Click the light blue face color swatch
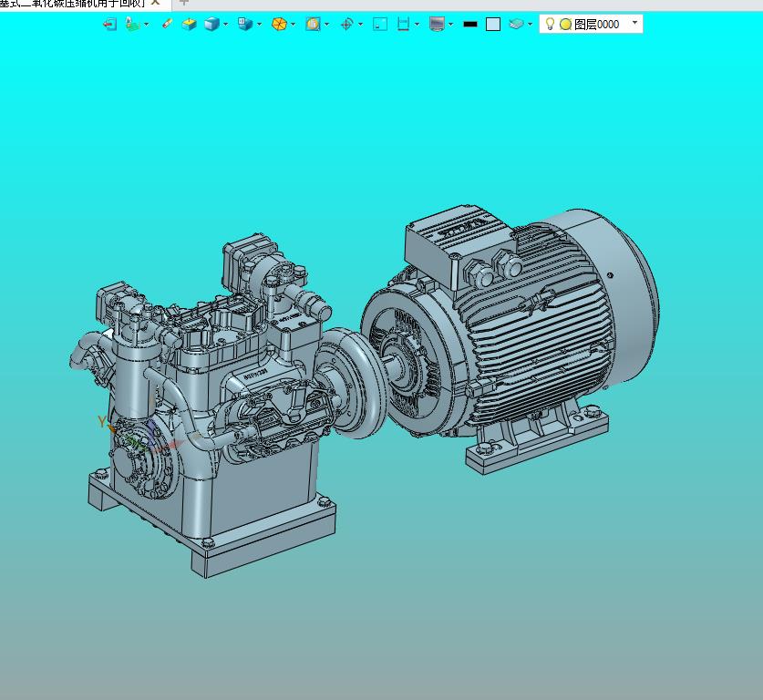763x700 pixels. pyautogui.click(x=493, y=25)
